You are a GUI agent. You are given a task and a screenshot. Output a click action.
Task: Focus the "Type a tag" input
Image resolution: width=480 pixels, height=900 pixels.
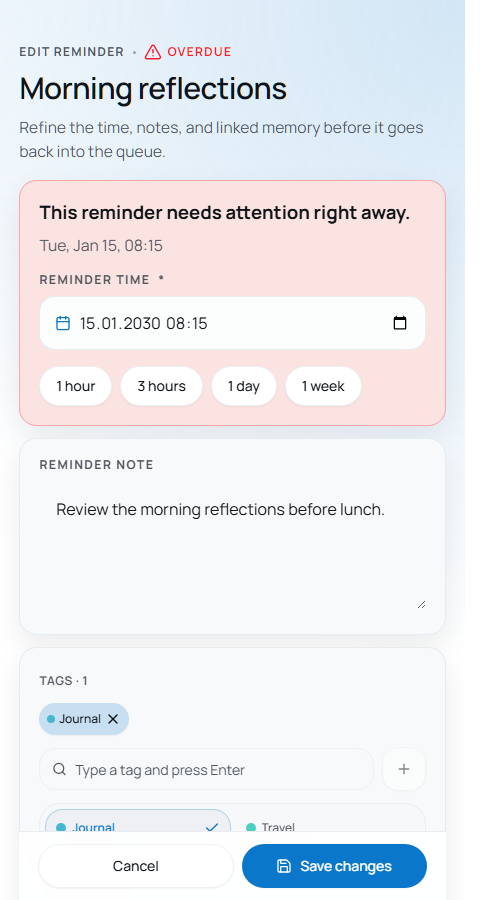pos(206,769)
